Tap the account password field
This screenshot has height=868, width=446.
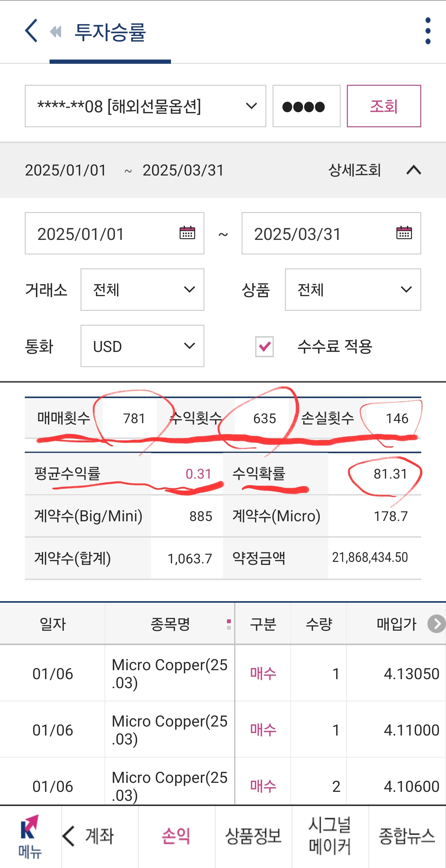[306, 106]
